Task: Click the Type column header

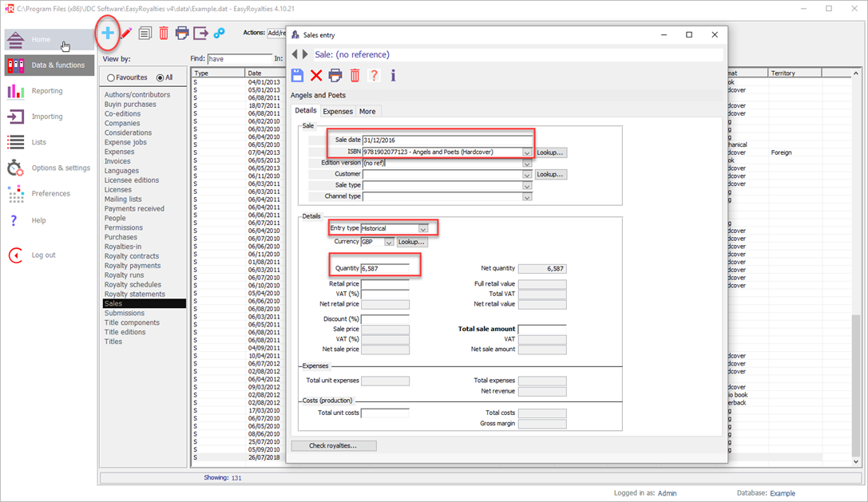Action: pos(218,73)
